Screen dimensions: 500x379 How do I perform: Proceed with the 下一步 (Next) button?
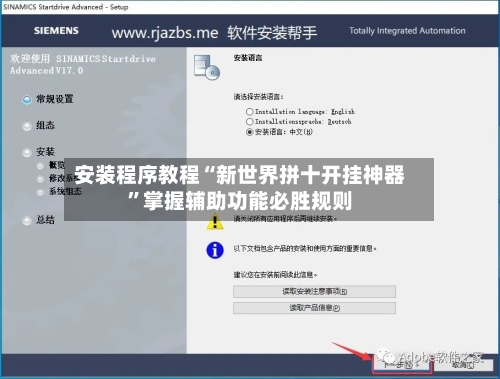pyautogui.click(x=402, y=364)
